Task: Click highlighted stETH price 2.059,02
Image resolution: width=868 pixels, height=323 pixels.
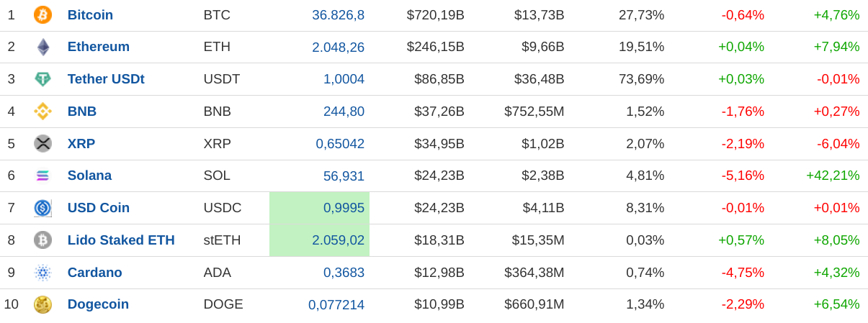Action: click(x=338, y=240)
